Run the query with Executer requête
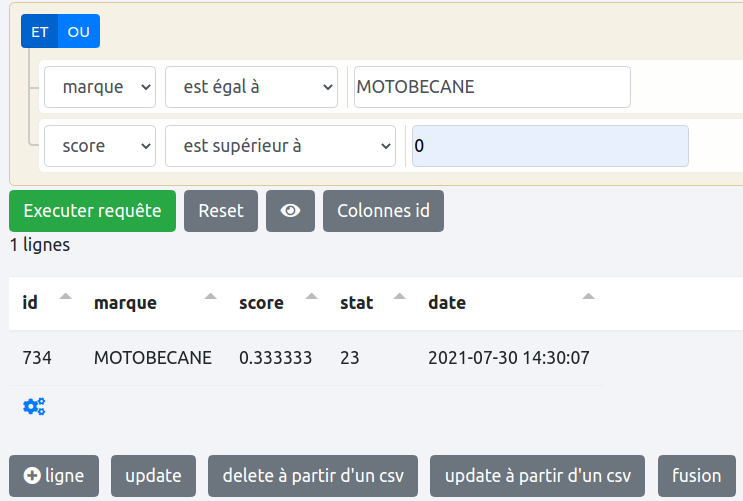The height and width of the screenshot is (501, 743). point(92,211)
